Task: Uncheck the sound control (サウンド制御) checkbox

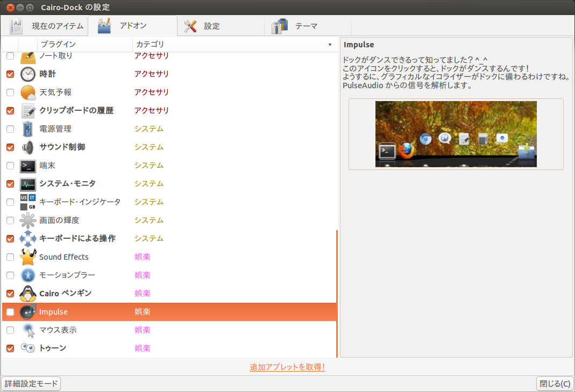Action: coord(10,147)
